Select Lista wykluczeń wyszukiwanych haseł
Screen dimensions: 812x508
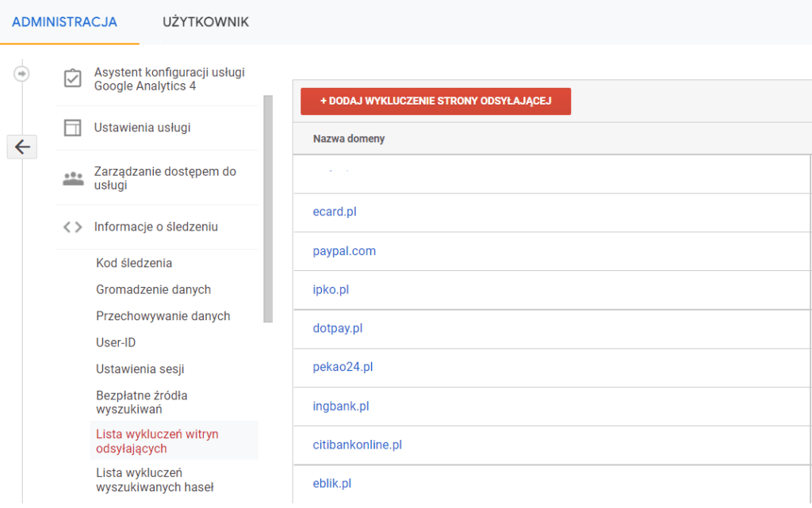(x=155, y=480)
